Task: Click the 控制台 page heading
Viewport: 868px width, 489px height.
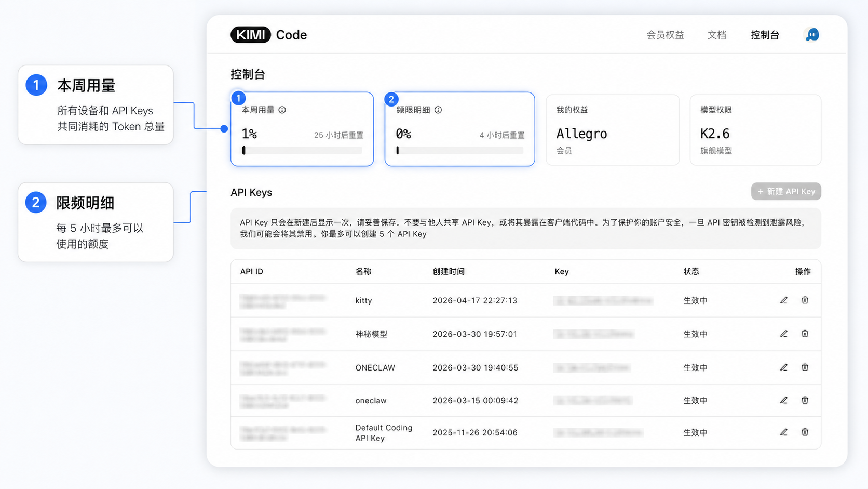Action: coord(248,74)
